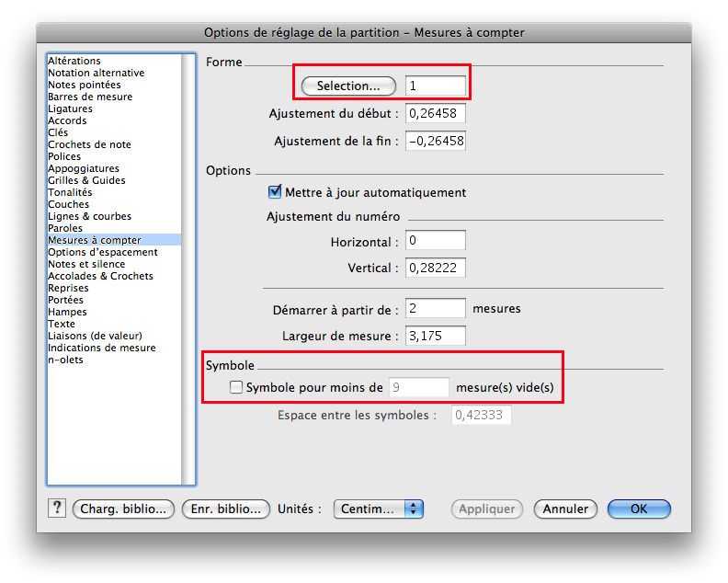Click the help question mark icon

coord(57,509)
